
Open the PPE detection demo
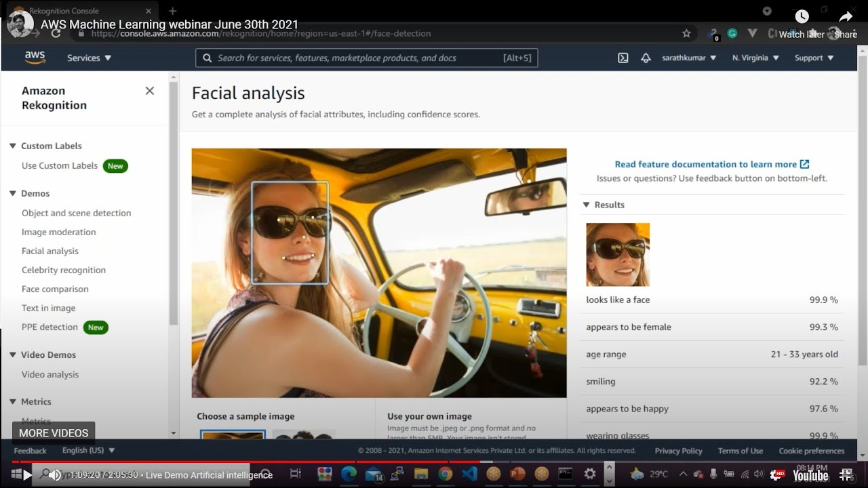tap(50, 327)
